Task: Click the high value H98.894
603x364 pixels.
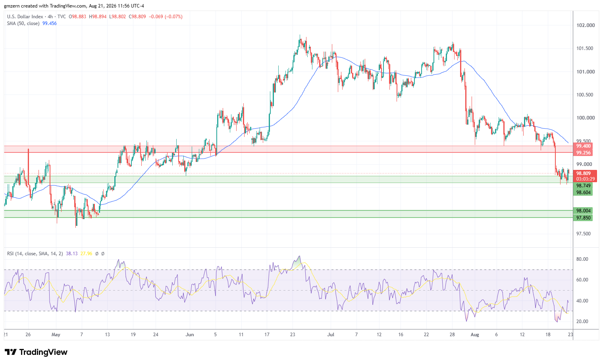Action: pyautogui.click(x=98, y=17)
